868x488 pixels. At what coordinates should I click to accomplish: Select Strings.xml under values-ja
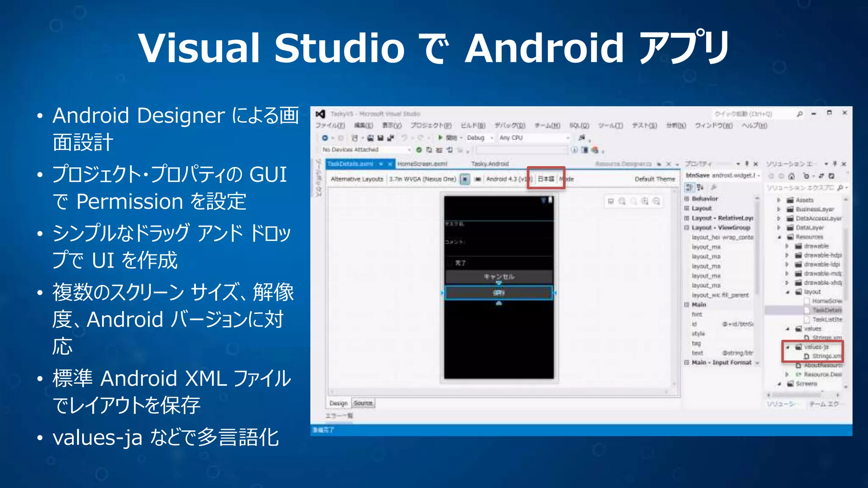coord(823,356)
